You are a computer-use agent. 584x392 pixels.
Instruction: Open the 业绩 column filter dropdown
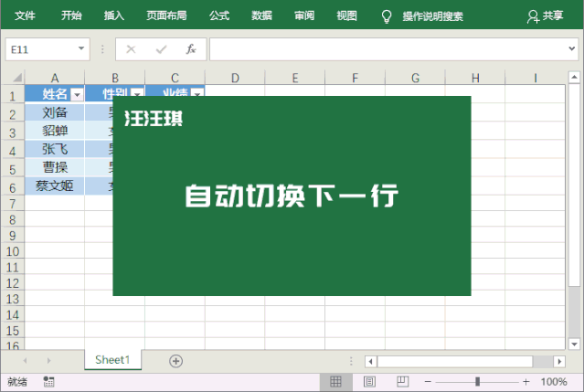[x=197, y=93]
